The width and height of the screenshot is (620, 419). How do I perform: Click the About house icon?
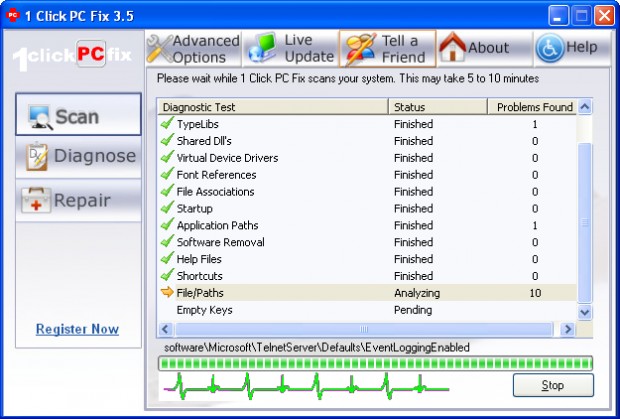pyautogui.click(x=453, y=47)
